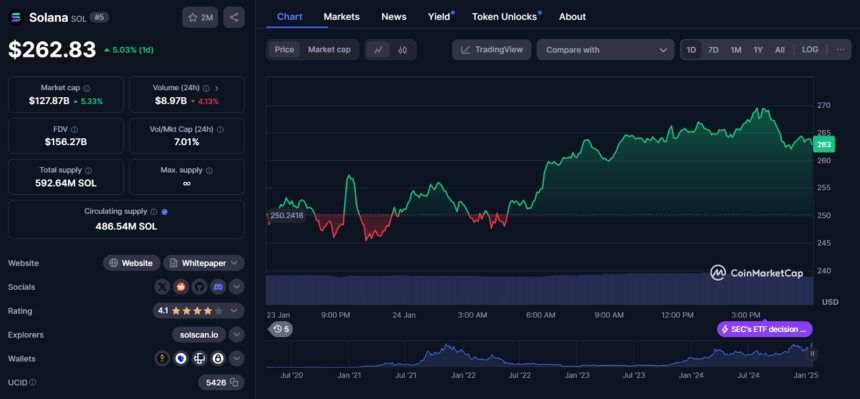Show Volume (24h) info icon
Image resolution: width=860 pixels, height=399 pixels.
(x=206, y=88)
